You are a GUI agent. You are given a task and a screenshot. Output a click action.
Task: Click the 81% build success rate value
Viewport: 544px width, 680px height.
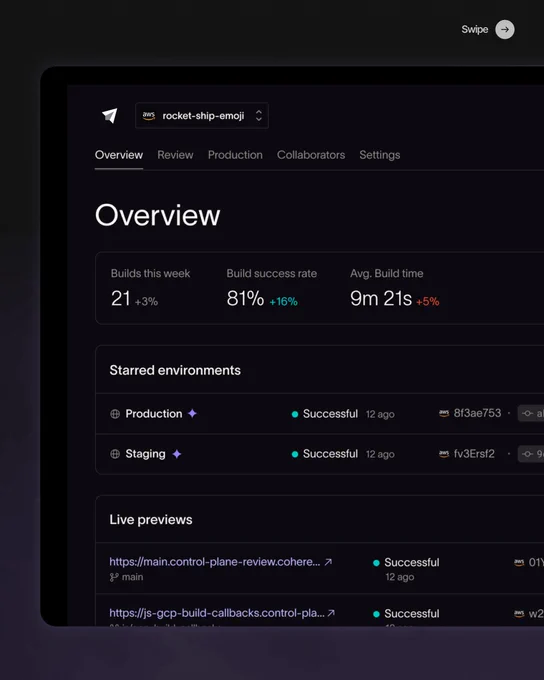(x=245, y=298)
